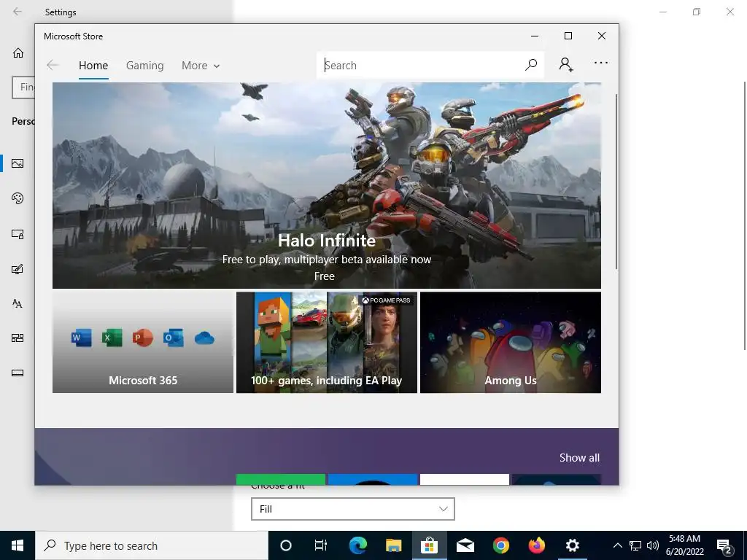Close the Microsoft Store window

[602, 36]
